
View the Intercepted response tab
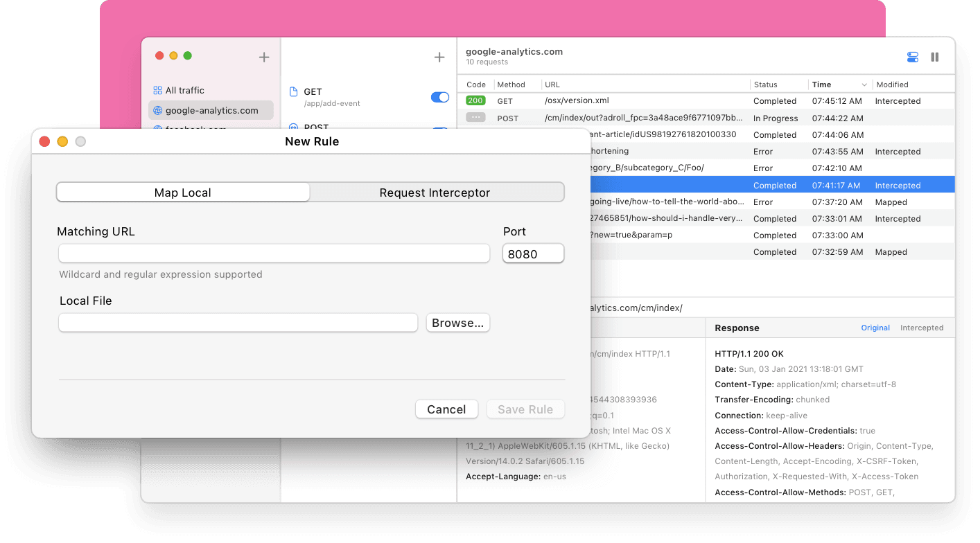922,328
